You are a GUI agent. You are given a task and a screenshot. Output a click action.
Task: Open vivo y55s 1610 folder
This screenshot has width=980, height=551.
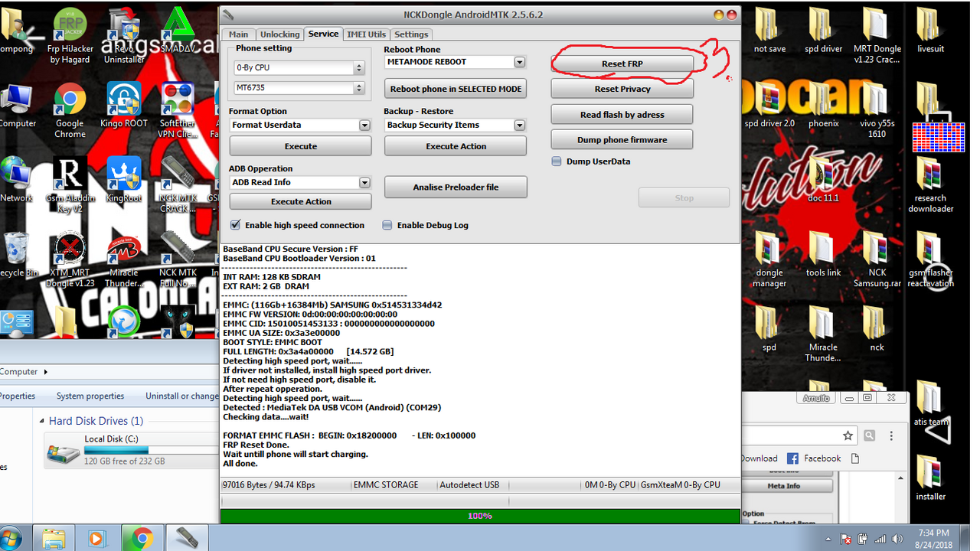[x=877, y=111]
